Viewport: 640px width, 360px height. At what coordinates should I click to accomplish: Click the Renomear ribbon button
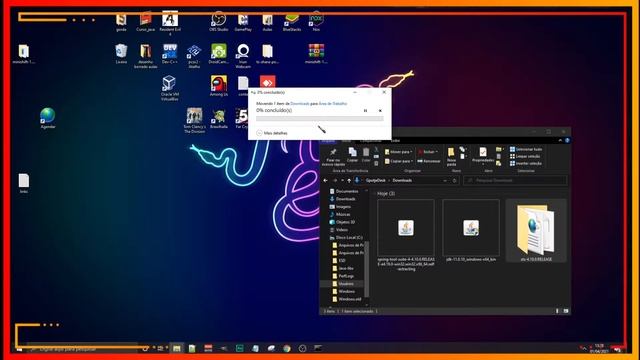click(429, 161)
